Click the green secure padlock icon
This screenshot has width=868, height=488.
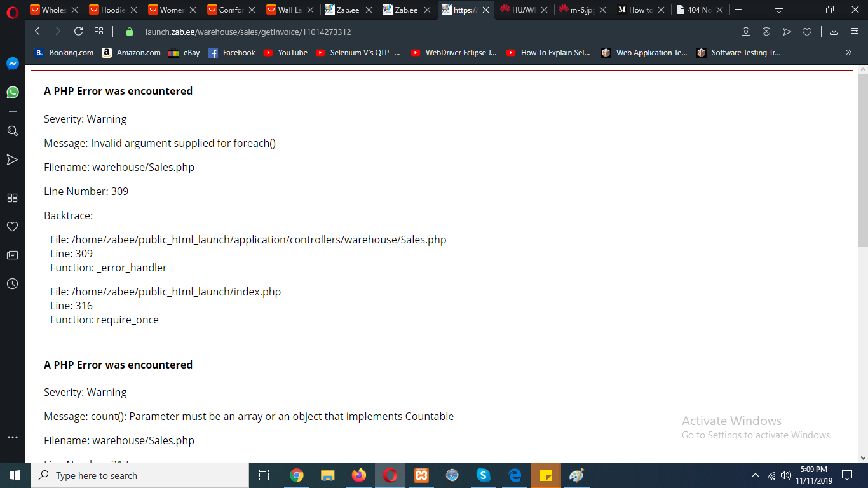click(130, 31)
